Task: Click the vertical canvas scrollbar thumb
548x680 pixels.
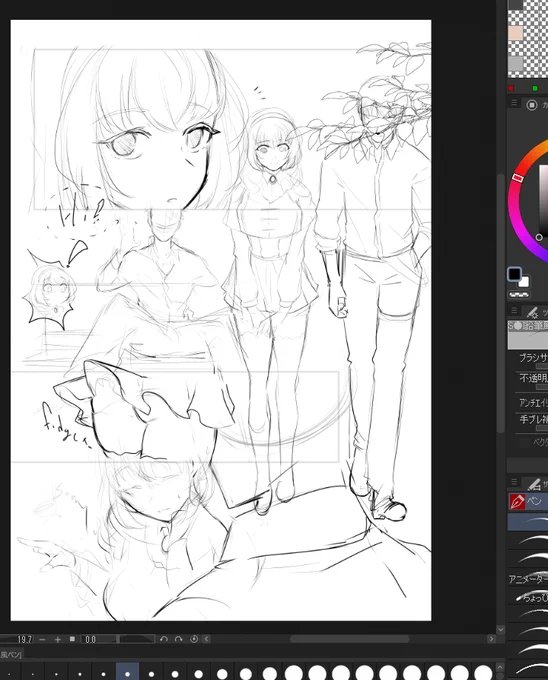Action: [x=501, y=303]
